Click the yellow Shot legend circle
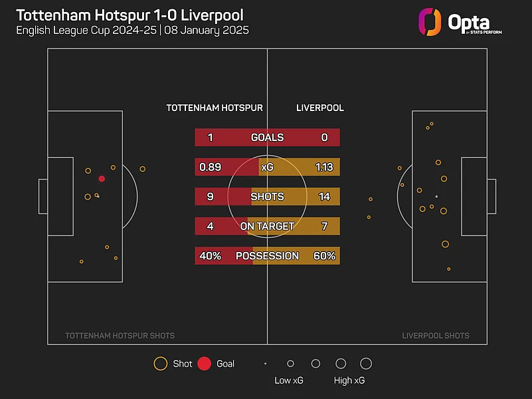Screen dimensions: 532x399 [160, 364]
